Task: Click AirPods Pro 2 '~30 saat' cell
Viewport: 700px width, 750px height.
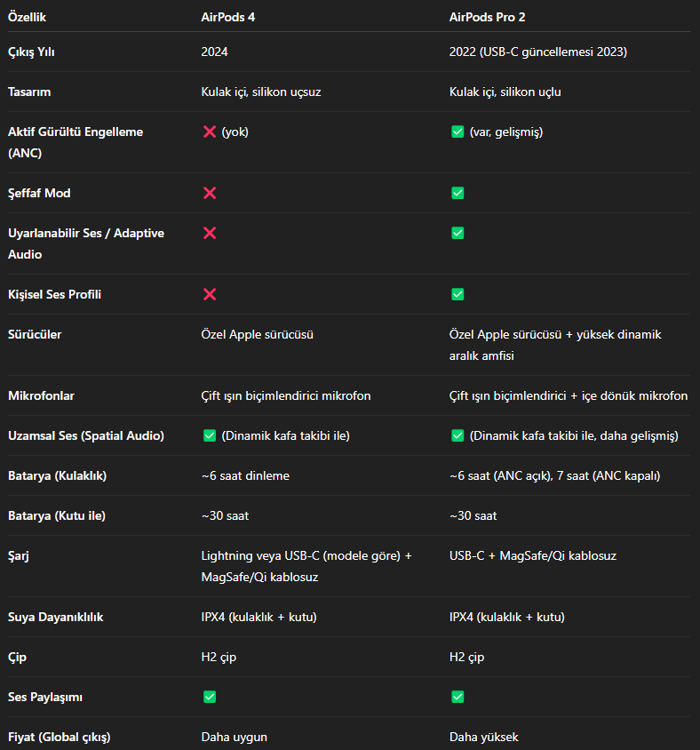Action: click(x=473, y=516)
